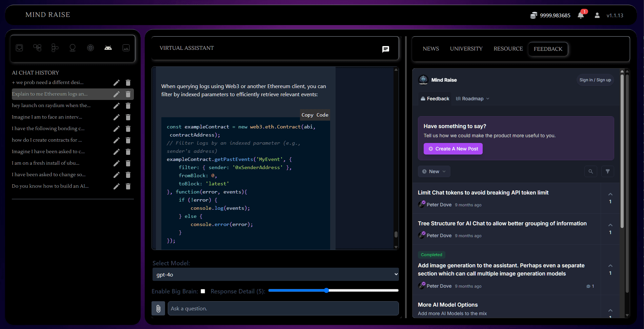Enable the Big Brain checkbox
The width and height of the screenshot is (644, 329).
pyautogui.click(x=203, y=291)
